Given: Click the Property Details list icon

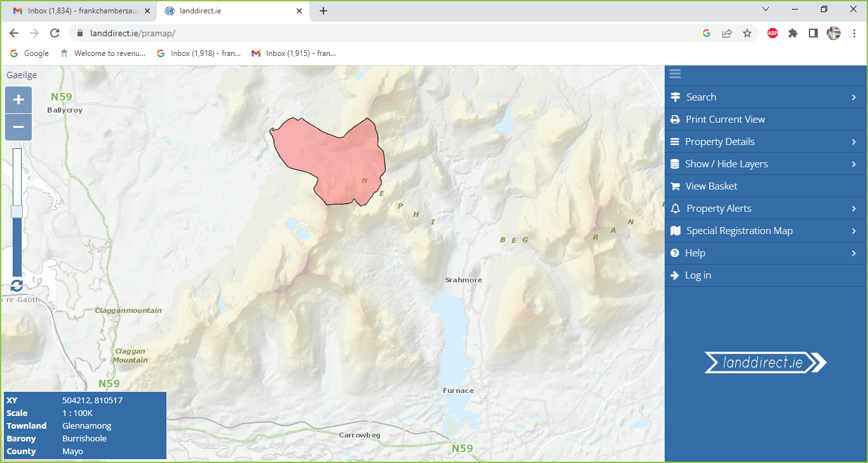Looking at the screenshot, I should pos(675,142).
